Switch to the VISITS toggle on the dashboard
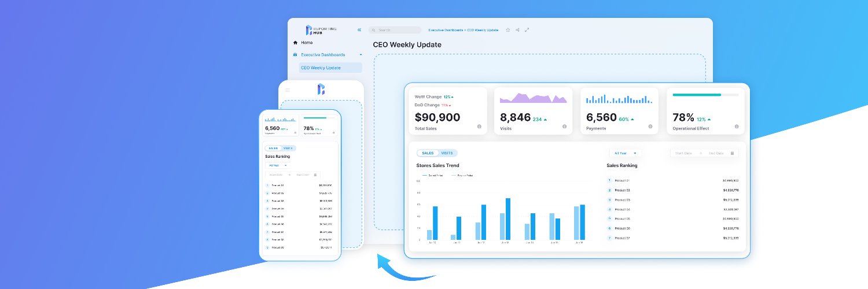Viewport: 868px width, 289px height. pos(447,153)
